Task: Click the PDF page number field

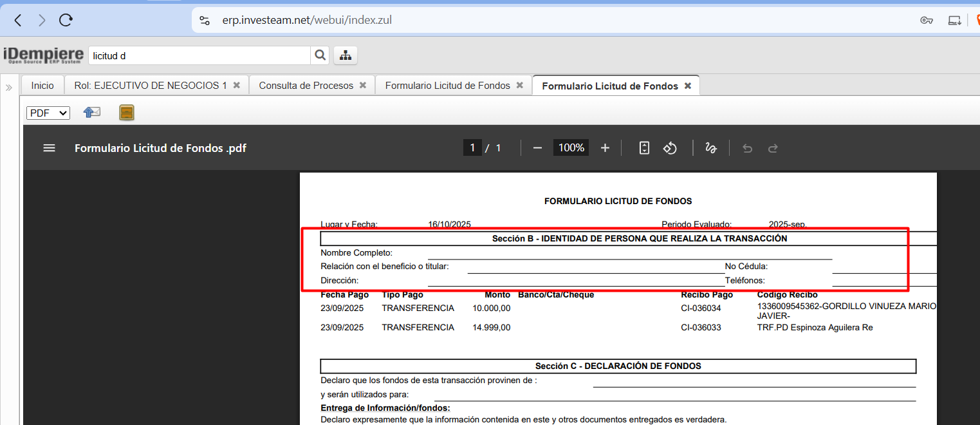Action: [472, 148]
